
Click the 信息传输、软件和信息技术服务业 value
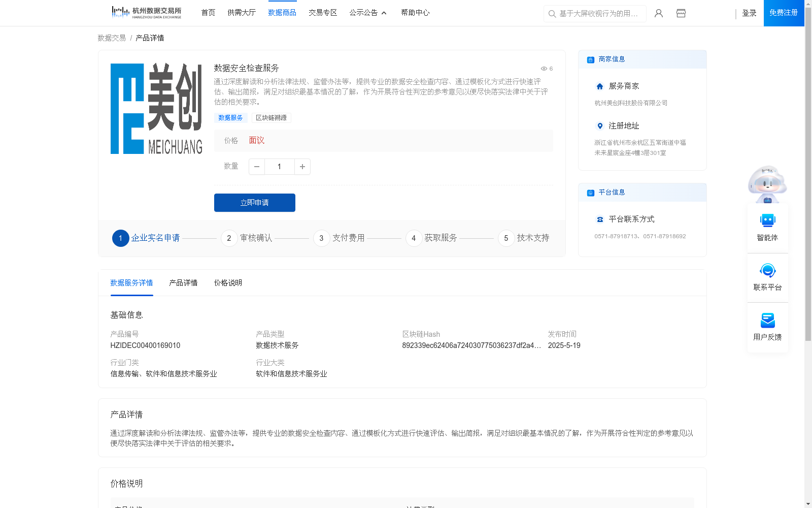tap(163, 374)
